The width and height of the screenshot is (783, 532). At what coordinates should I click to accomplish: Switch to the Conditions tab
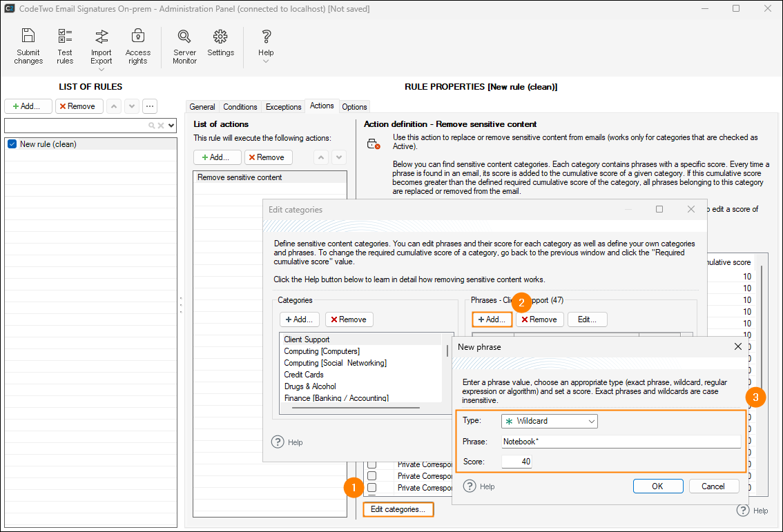240,107
